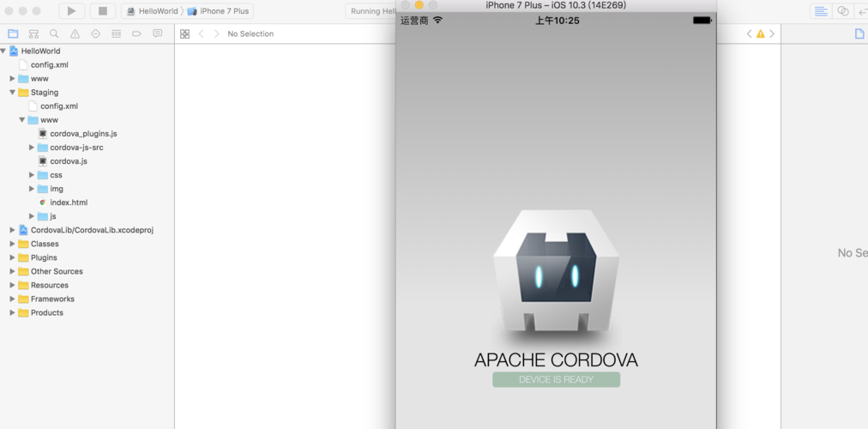Collapse the Staging group

click(x=12, y=93)
